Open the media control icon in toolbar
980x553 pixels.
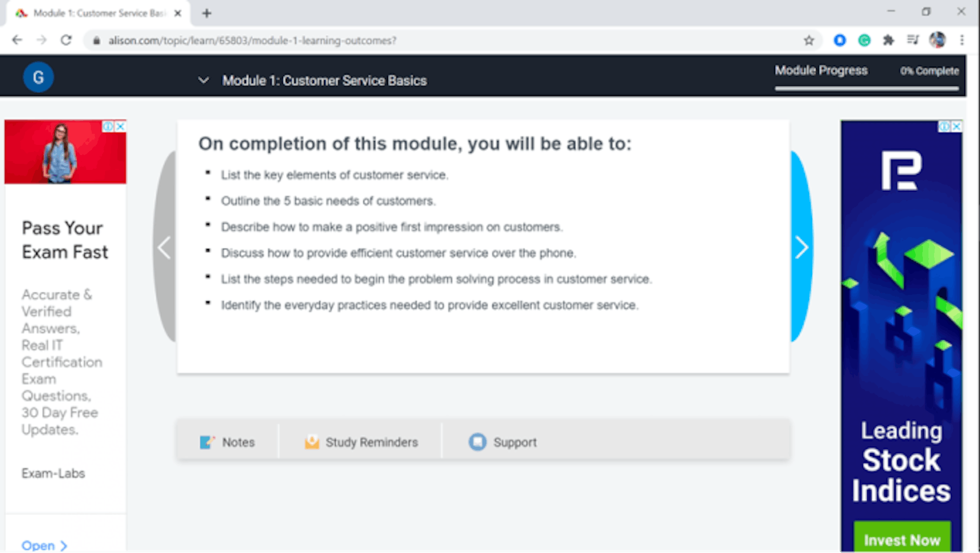(x=913, y=40)
